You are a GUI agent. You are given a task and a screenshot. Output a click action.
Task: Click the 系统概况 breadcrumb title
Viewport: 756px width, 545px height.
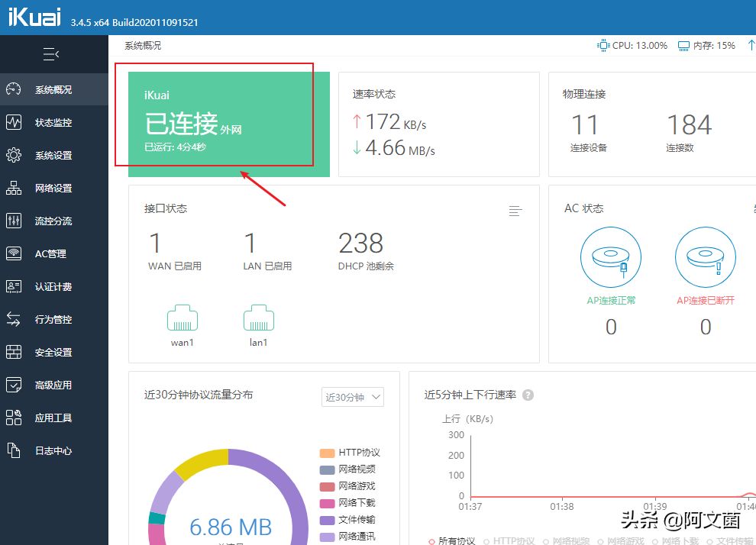coord(143,46)
